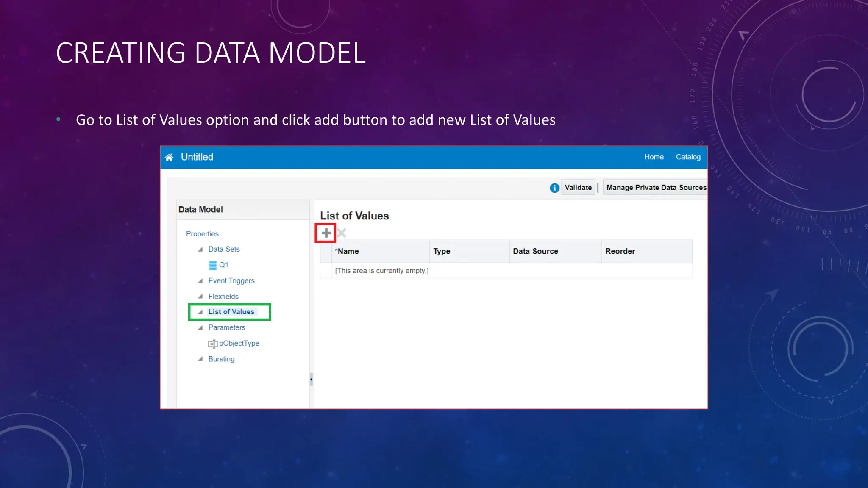Select the Q1 data set icon
Screen dimensions: 868x488
(213, 265)
